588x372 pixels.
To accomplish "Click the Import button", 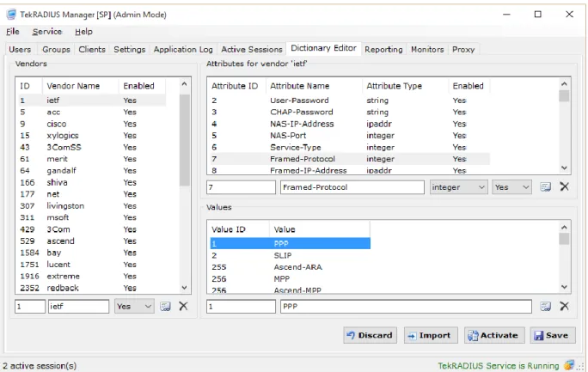I will click(x=431, y=335).
